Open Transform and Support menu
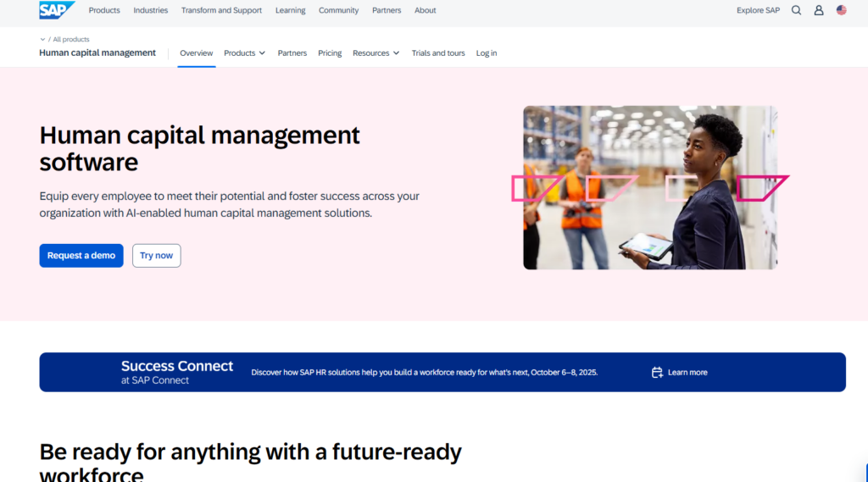The width and height of the screenshot is (868, 482). [x=221, y=10]
